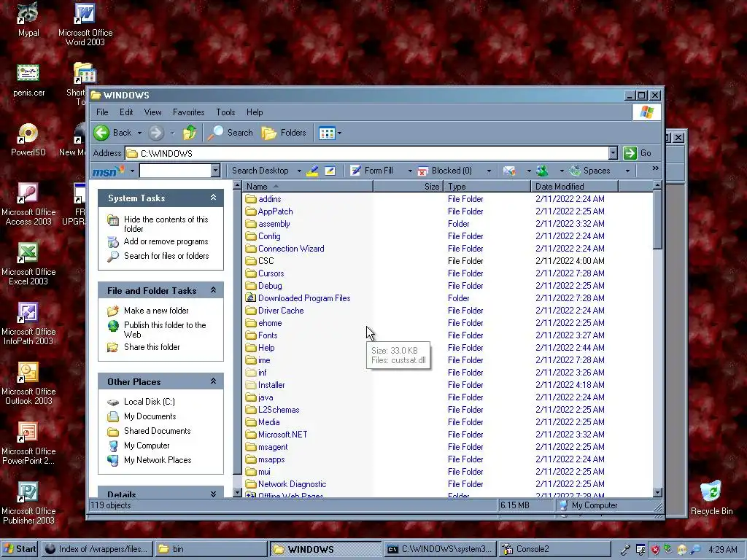Open the Help menu
The height and width of the screenshot is (560, 747).
pos(255,112)
